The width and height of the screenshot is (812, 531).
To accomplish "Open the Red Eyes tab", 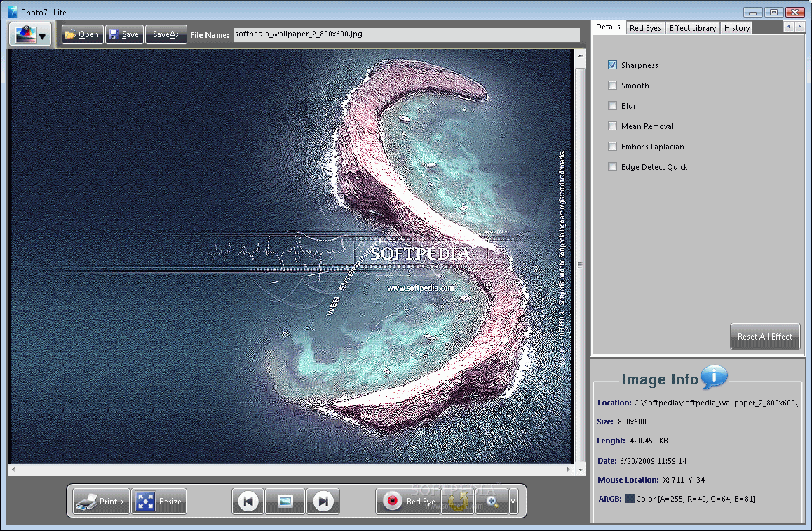I will [645, 28].
